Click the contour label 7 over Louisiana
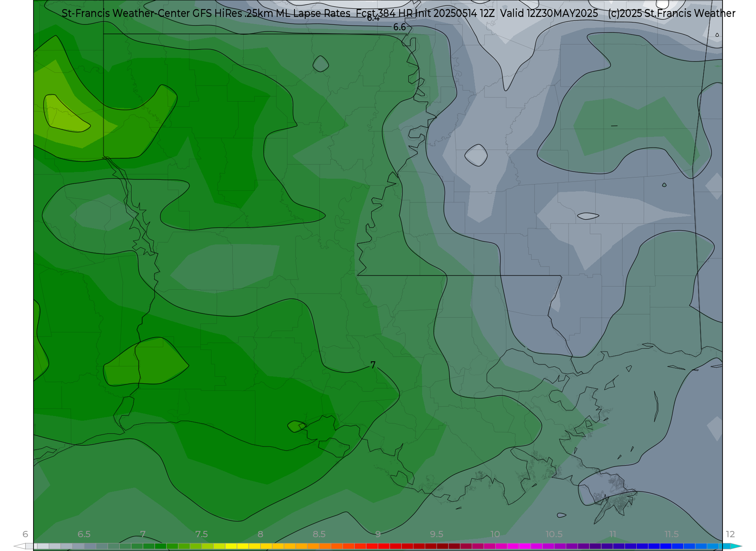The width and height of the screenshot is (756, 551). tap(373, 365)
